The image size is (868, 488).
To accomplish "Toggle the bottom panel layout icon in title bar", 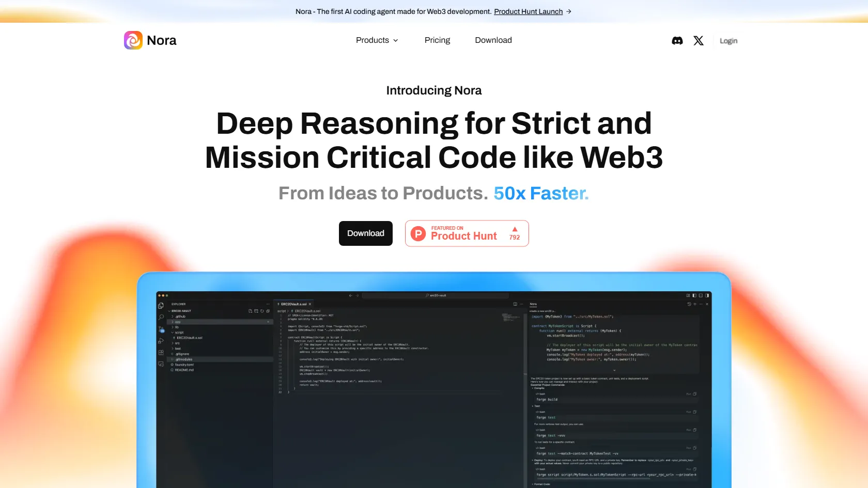I will tap(701, 295).
